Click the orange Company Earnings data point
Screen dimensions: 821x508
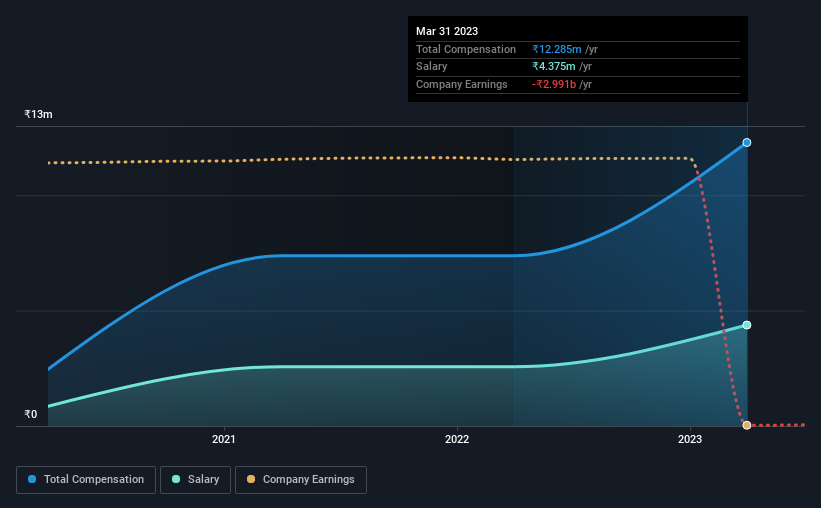747,425
